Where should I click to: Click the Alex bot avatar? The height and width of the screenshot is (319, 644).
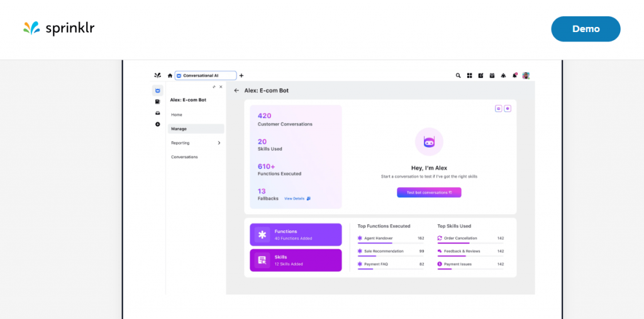[x=429, y=142]
